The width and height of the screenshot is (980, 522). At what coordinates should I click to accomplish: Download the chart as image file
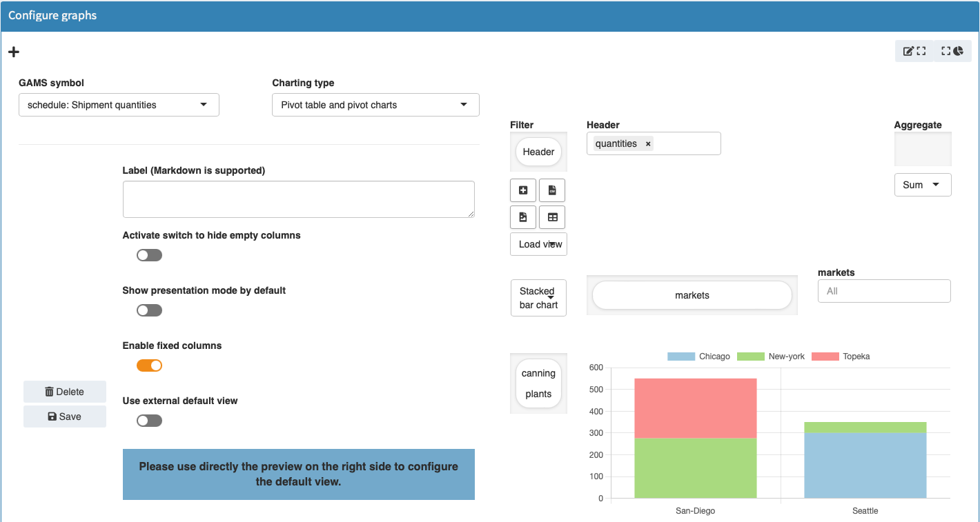tap(523, 217)
